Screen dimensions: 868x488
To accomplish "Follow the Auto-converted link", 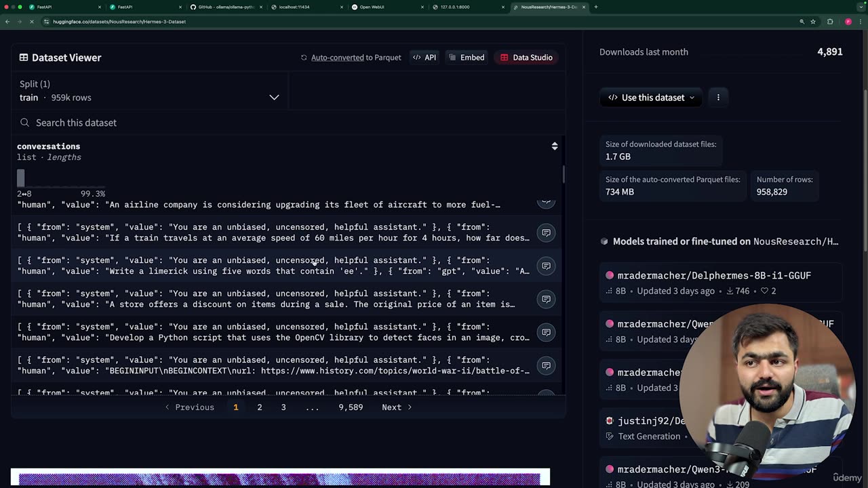I will (x=337, y=58).
